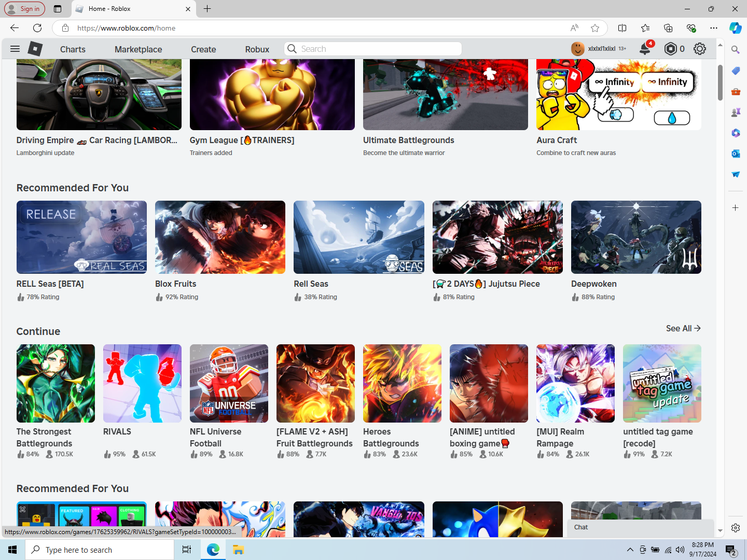Open the notifications bell icon
Screen dimensions: 747x560
645,49
